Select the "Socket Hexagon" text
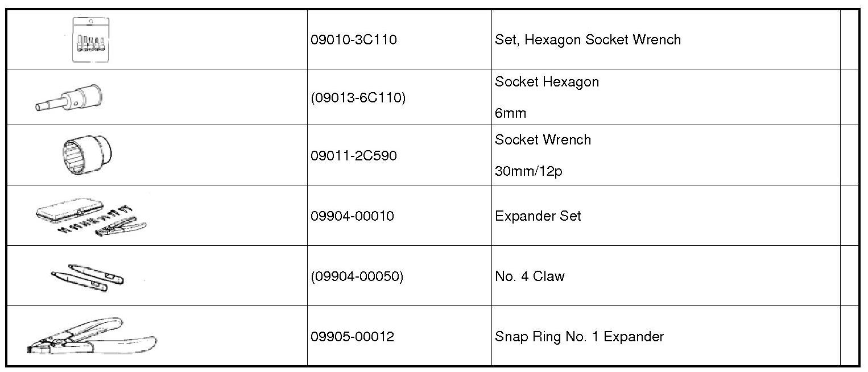Image resolution: width=868 pixels, height=372 pixels. (547, 82)
